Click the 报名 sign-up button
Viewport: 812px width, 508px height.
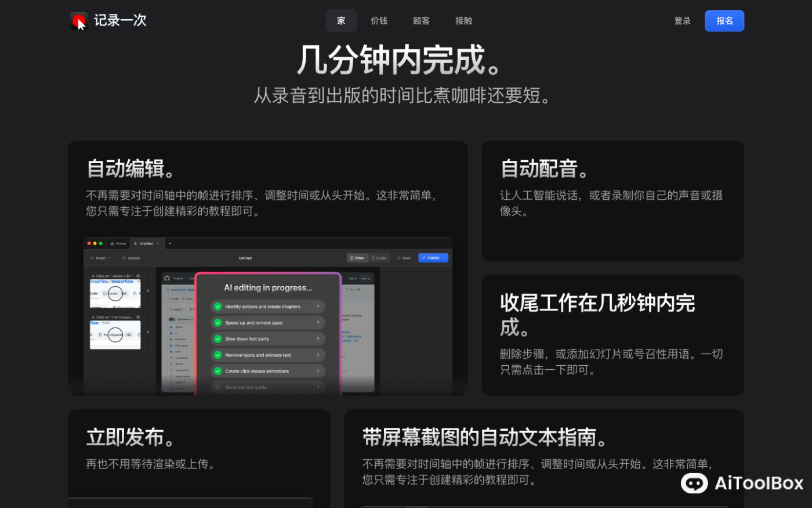pos(724,20)
